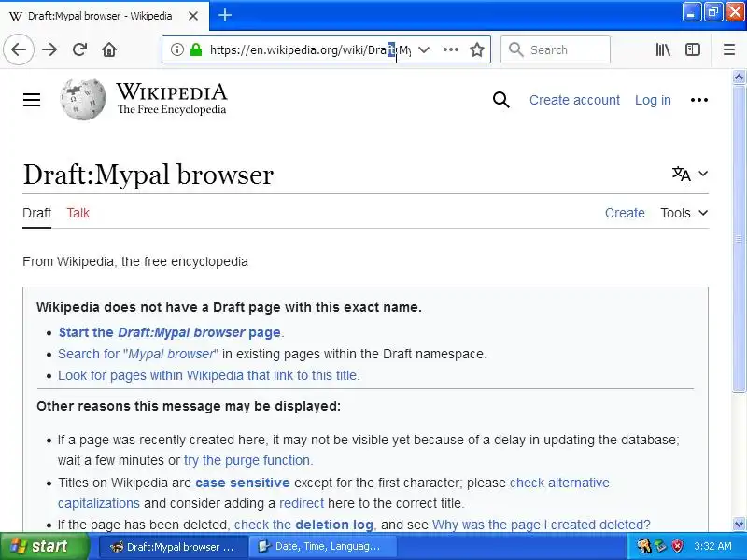747x560 pixels.
Task: Click the Wikipedia globe logo
Action: (x=83, y=99)
